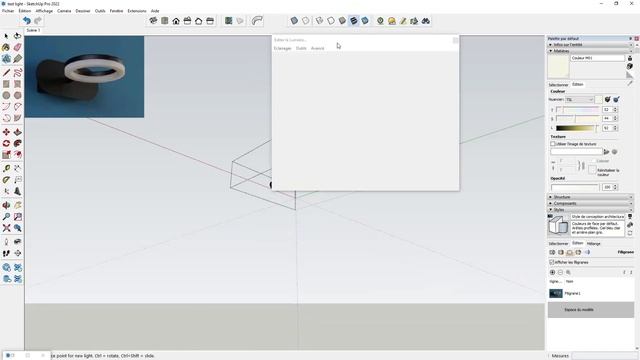Open the Caméra menu

[x=64, y=11]
